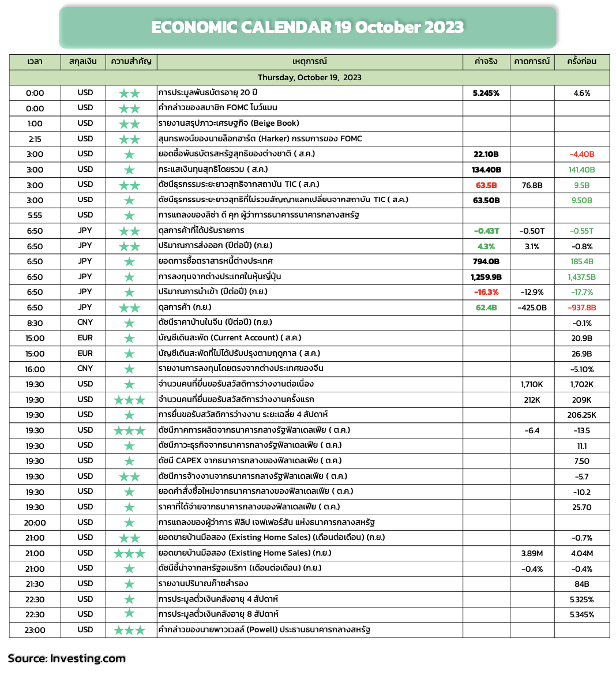616x675 pixels.
Task: Click the Source: Investing.com text
Action: [67, 659]
